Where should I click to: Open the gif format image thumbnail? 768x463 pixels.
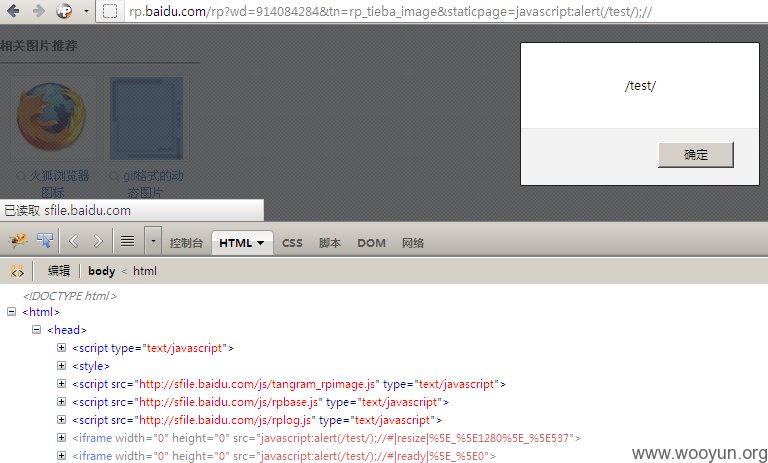pos(146,118)
